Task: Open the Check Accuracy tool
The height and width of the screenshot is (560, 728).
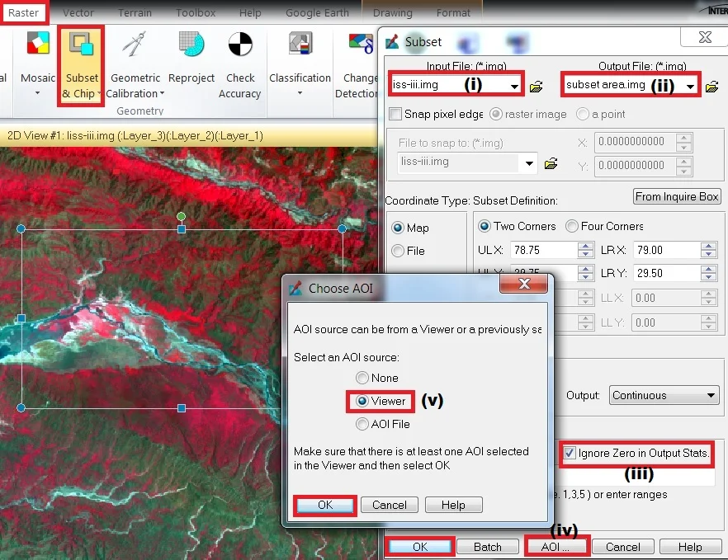Action: click(x=239, y=64)
